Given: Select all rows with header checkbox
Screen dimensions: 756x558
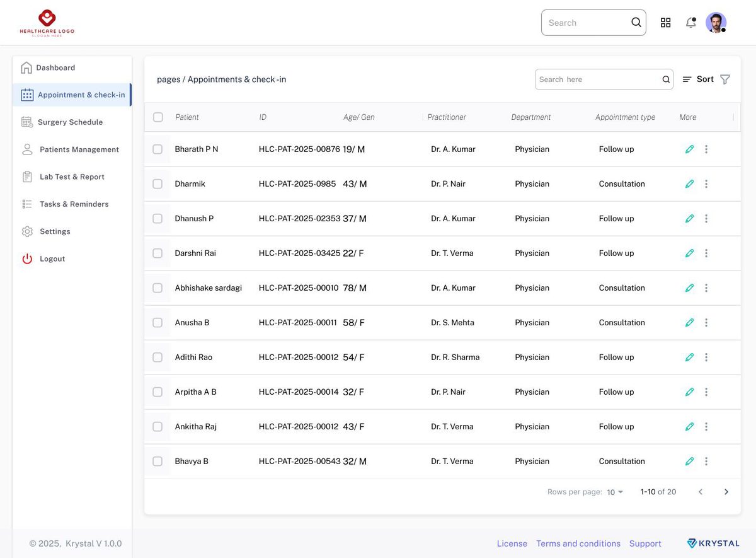Looking at the screenshot, I should coord(158,117).
